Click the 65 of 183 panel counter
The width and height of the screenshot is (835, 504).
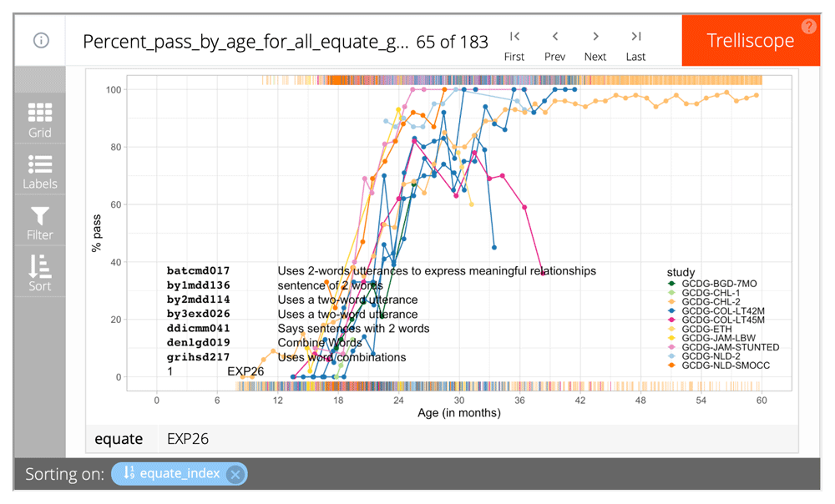pos(452,42)
